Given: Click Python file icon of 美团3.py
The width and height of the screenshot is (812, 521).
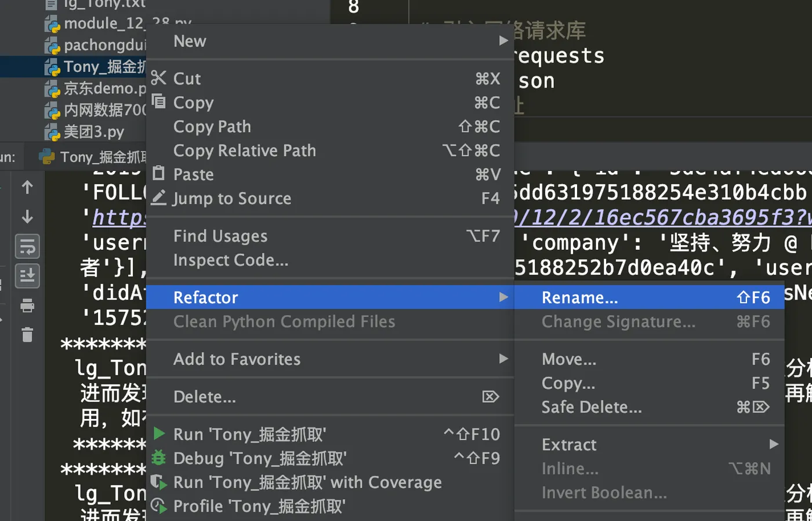Looking at the screenshot, I should tap(52, 133).
